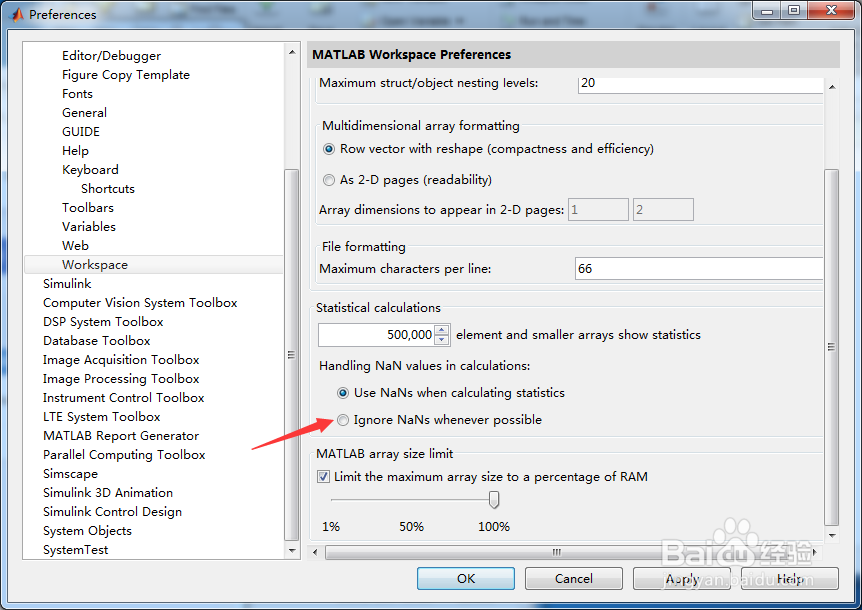Open Keyboard preferences
The height and width of the screenshot is (610, 862).
click(90, 170)
